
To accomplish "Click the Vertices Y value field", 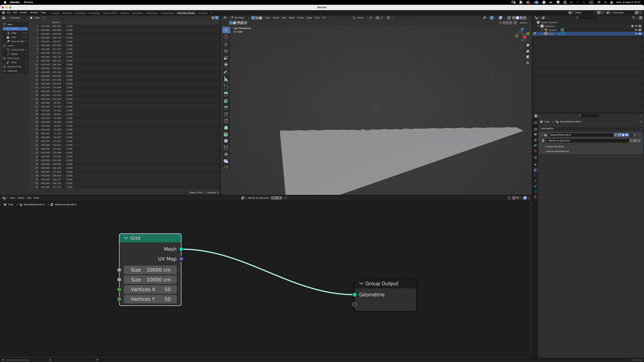I will (150, 299).
